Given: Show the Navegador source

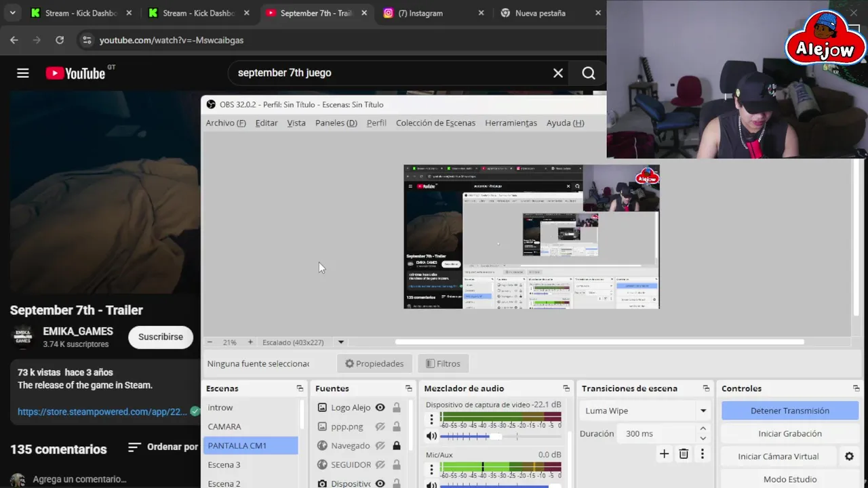Looking at the screenshot, I should (380, 445).
